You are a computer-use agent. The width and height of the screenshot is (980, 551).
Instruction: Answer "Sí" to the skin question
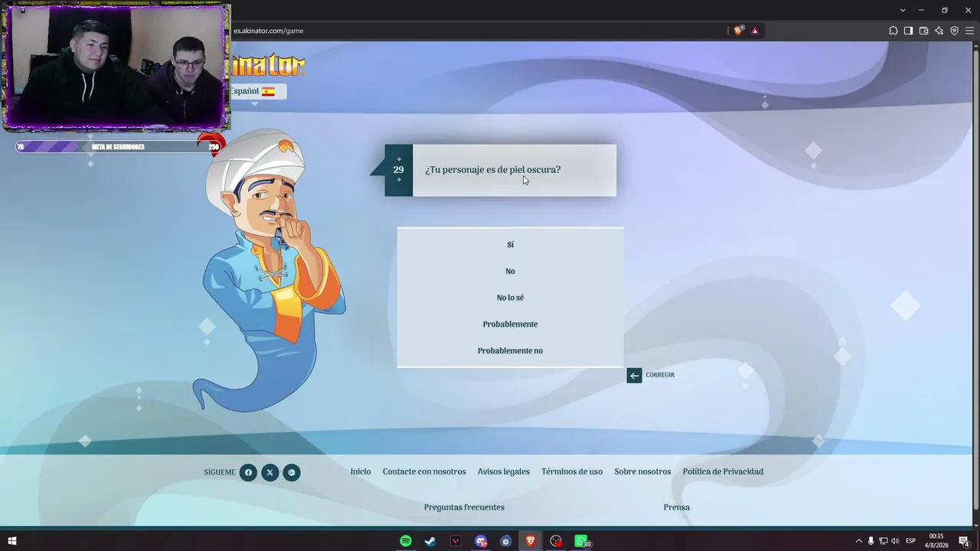tap(510, 244)
